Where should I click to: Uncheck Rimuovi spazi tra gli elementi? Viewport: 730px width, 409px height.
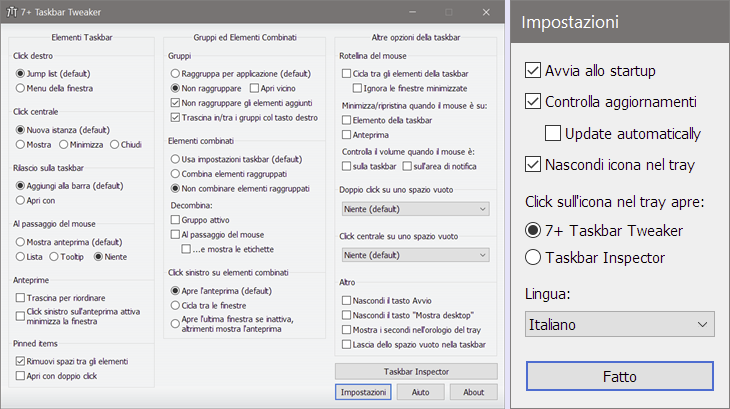point(20,361)
